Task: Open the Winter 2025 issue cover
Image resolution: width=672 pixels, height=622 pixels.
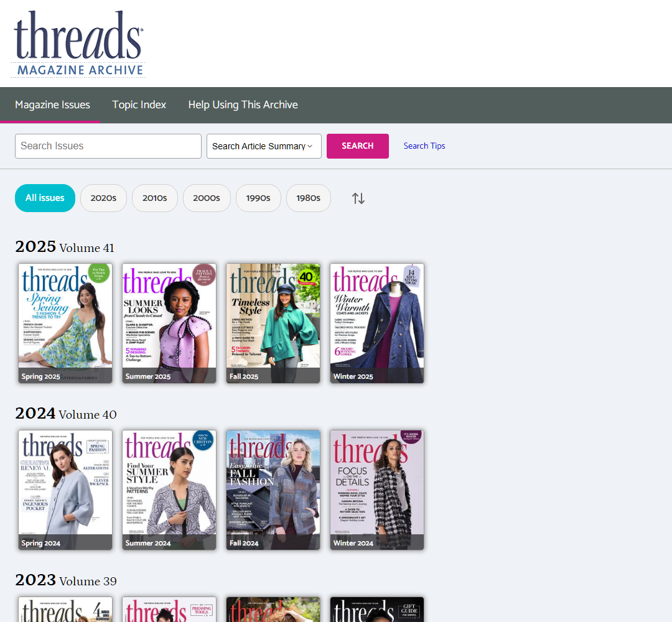Action: pos(376,323)
